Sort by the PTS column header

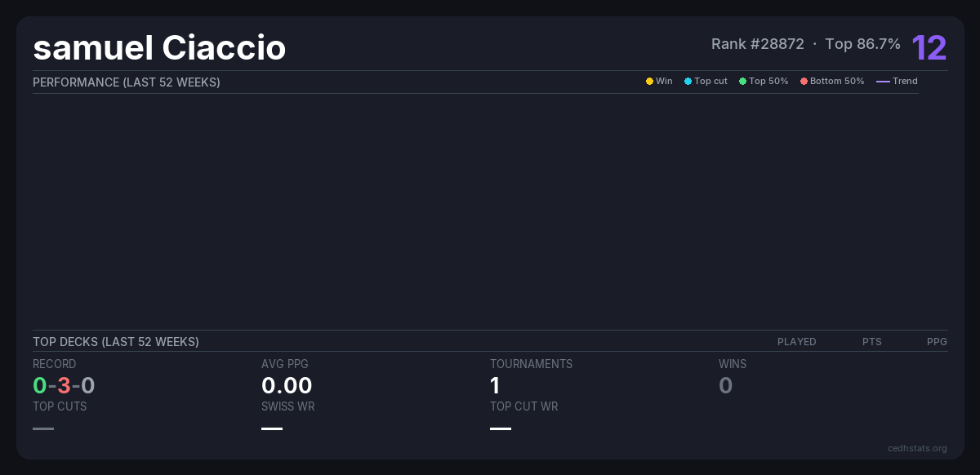coord(871,342)
